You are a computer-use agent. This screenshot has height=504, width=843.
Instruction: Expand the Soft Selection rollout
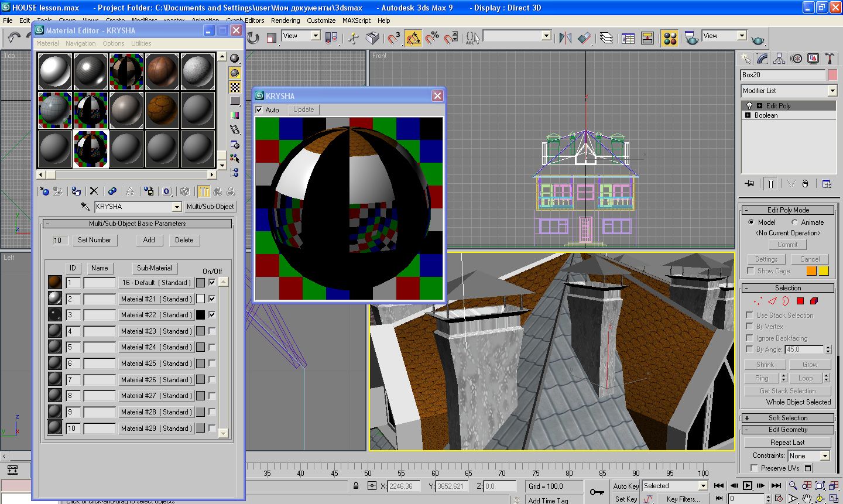[x=788, y=418]
